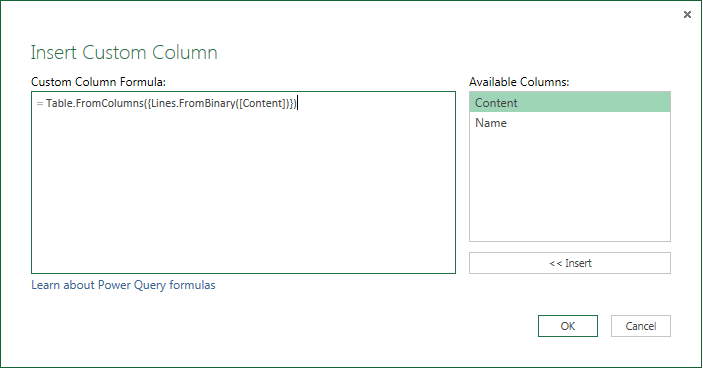Screen dimensions: 703x368
Task: Open Learn about Power Query formulas link
Action: [x=123, y=285]
